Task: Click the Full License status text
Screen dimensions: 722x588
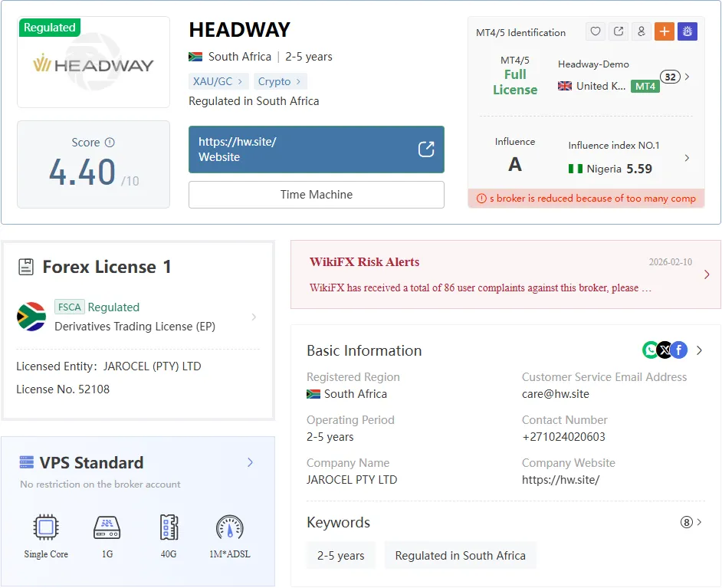Action: [515, 82]
